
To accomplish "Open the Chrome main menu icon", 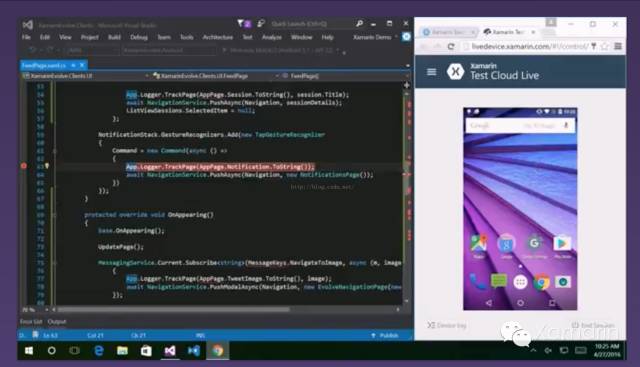I will coord(618,47).
